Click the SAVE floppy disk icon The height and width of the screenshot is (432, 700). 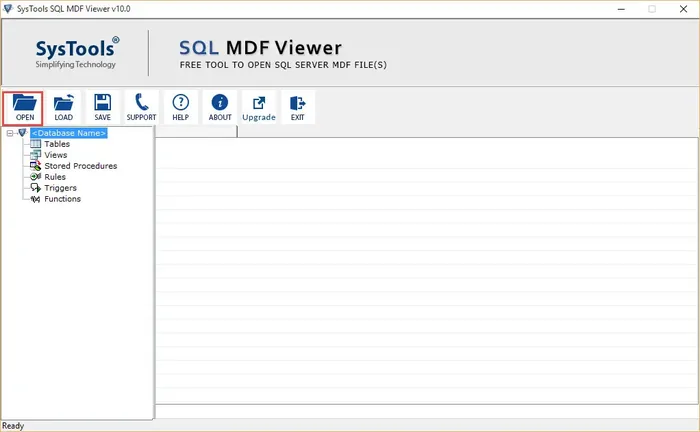pyautogui.click(x=102, y=108)
